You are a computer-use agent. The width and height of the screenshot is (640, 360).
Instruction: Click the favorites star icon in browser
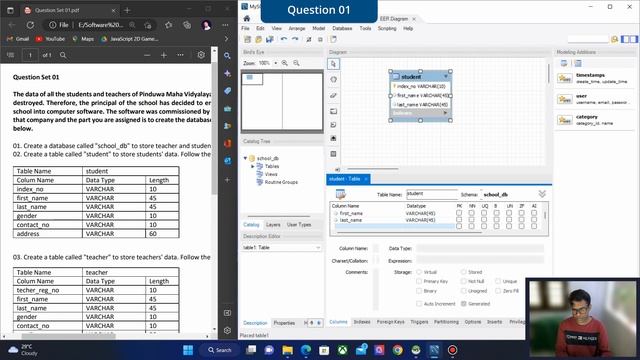(x=169, y=25)
